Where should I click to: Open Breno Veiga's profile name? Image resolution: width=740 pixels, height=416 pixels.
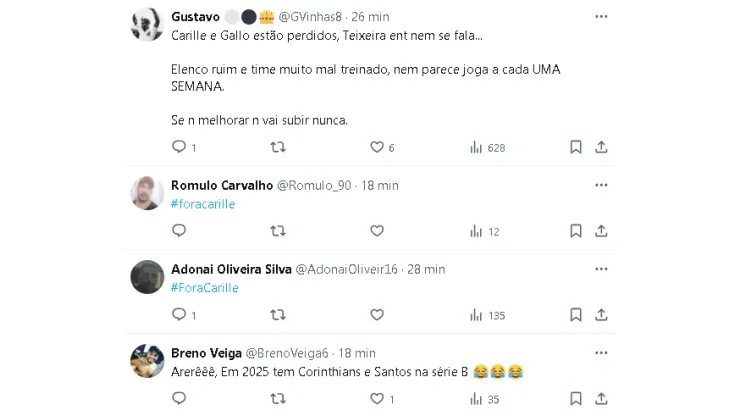[205, 353]
